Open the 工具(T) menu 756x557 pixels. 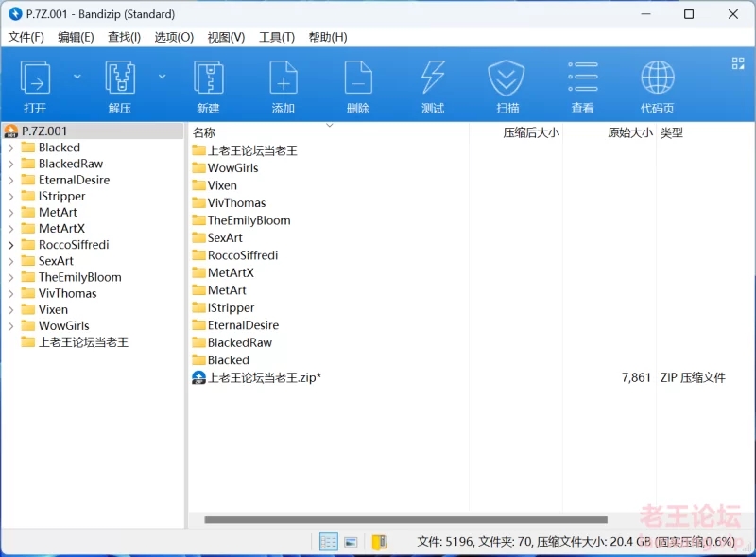click(x=277, y=37)
